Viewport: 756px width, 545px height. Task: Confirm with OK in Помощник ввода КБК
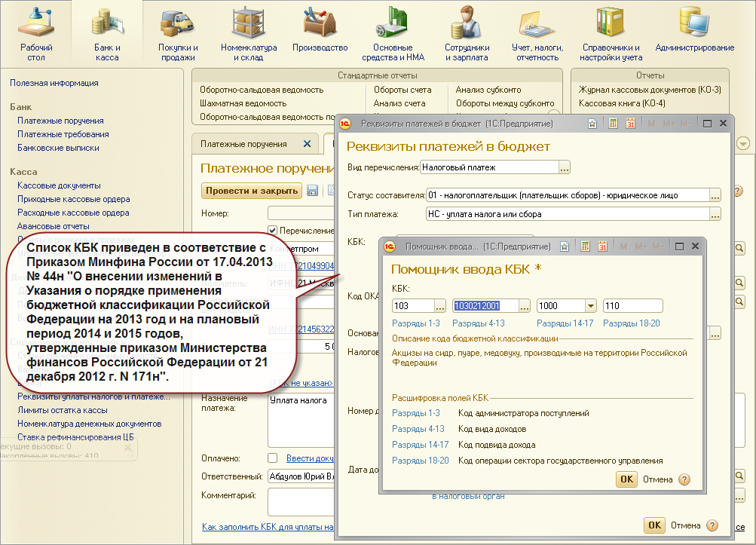point(626,479)
